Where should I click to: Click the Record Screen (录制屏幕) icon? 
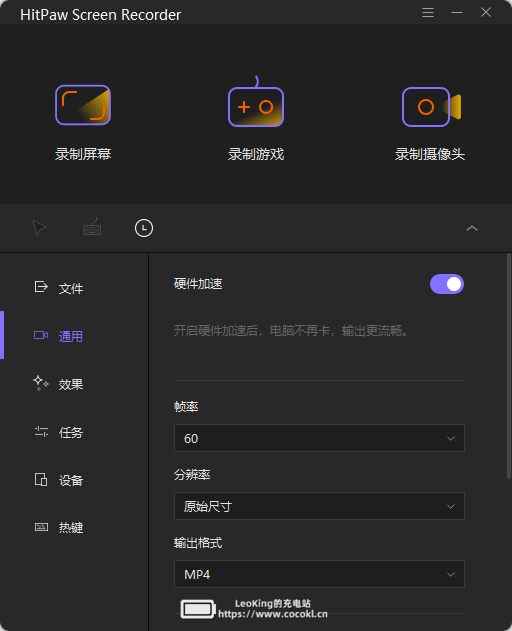tap(83, 105)
